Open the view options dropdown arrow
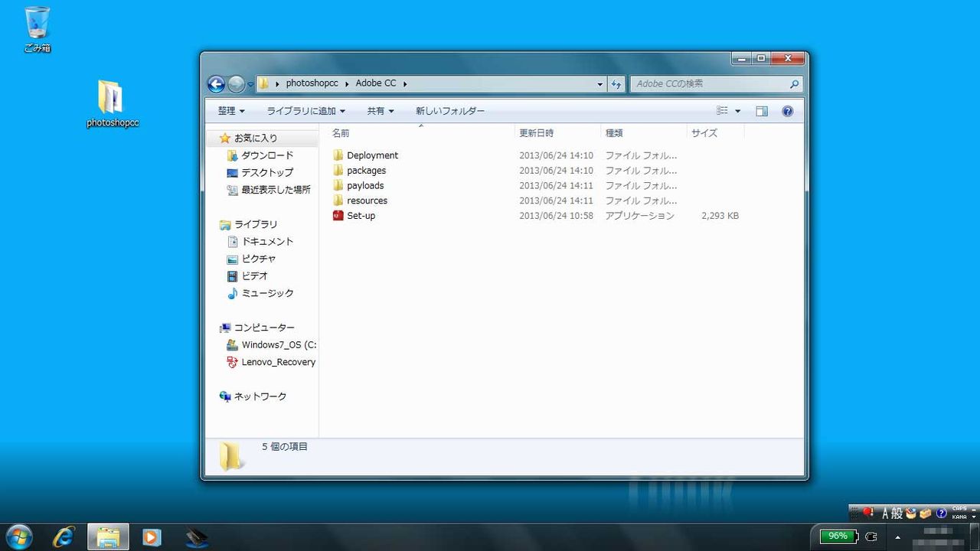Viewport: 980px width, 551px height. tap(738, 111)
